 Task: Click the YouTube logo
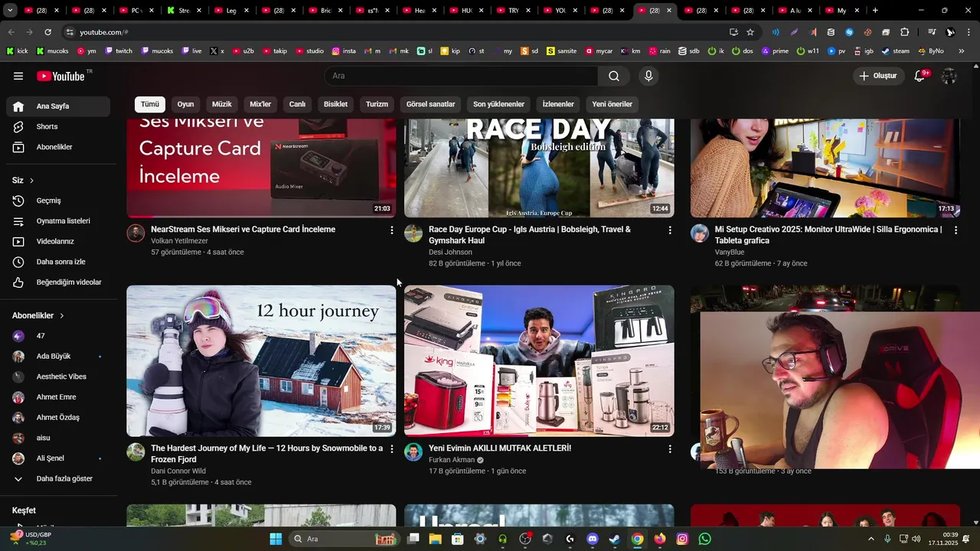[60, 76]
